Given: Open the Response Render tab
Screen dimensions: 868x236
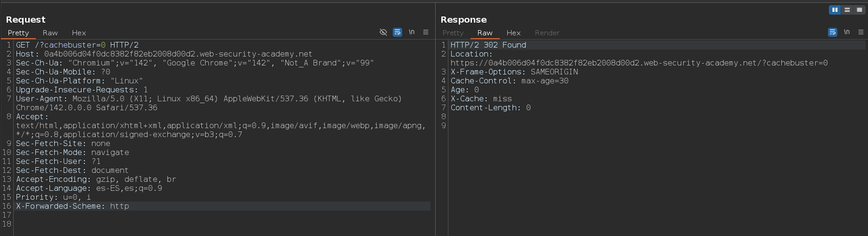Looking at the screenshot, I should 547,33.
